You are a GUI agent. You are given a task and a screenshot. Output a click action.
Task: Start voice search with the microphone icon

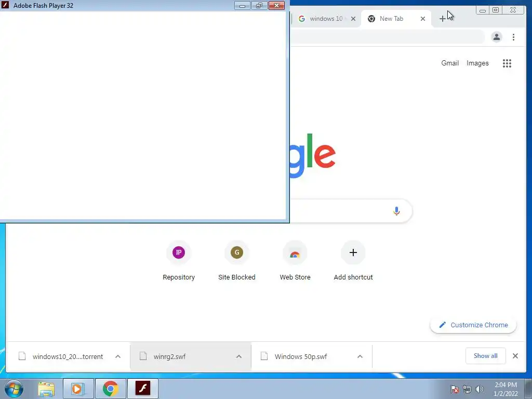396,211
